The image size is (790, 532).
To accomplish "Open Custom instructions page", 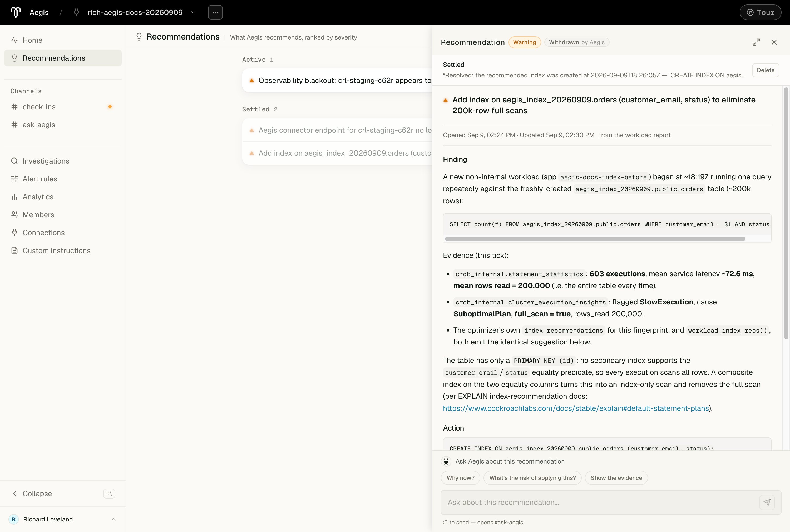I will pyautogui.click(x=63, y=251).
